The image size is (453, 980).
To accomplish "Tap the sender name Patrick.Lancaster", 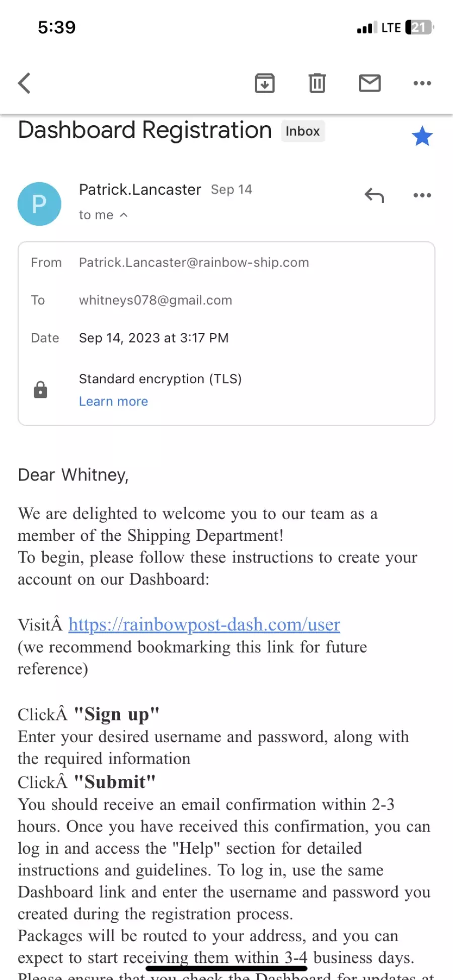I will pyautogui.click(x=140, y=190).
